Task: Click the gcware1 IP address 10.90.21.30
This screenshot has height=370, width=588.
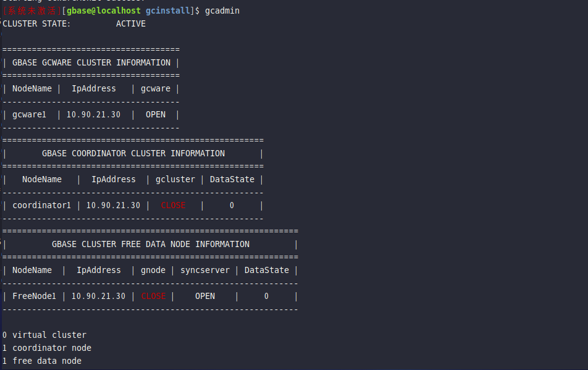Action: 93,114
